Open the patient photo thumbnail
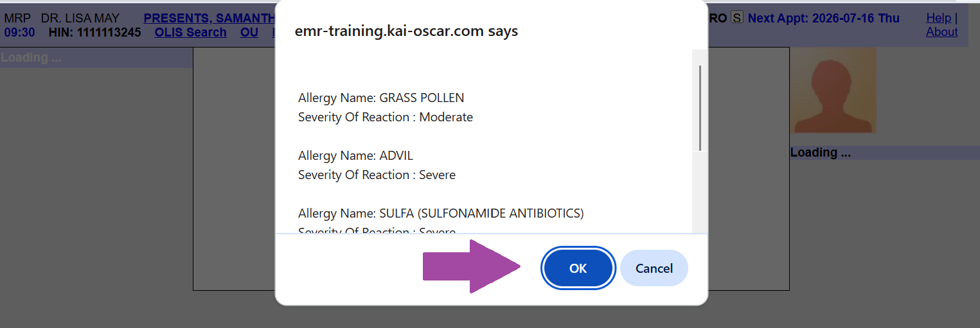The image size is (980, 328). pos(833,91)
